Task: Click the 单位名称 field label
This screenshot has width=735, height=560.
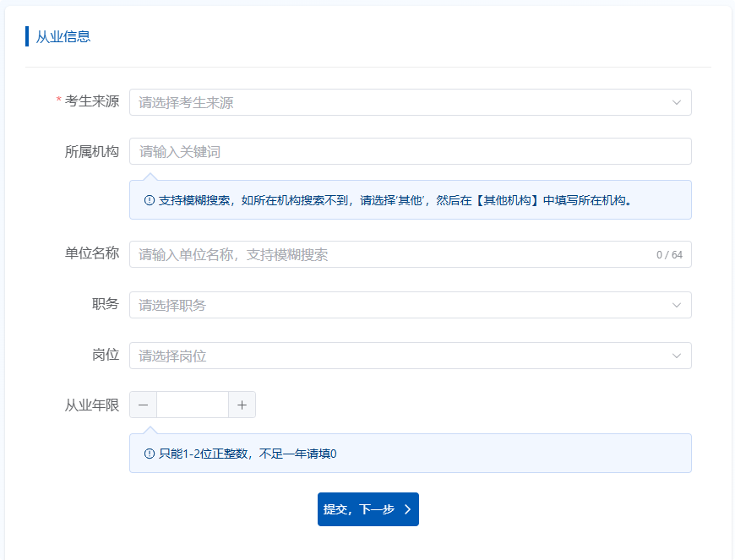Action: coord(92,254)
